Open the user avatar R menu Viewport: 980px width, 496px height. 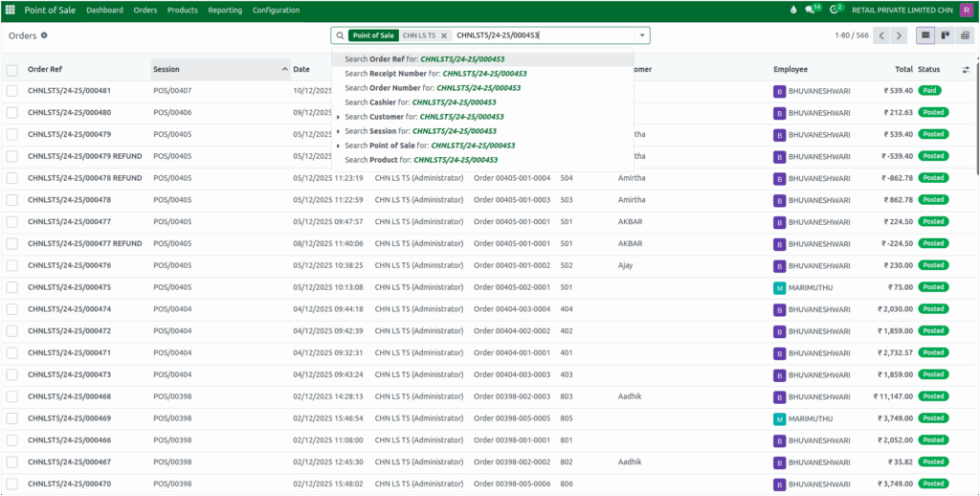966,10
